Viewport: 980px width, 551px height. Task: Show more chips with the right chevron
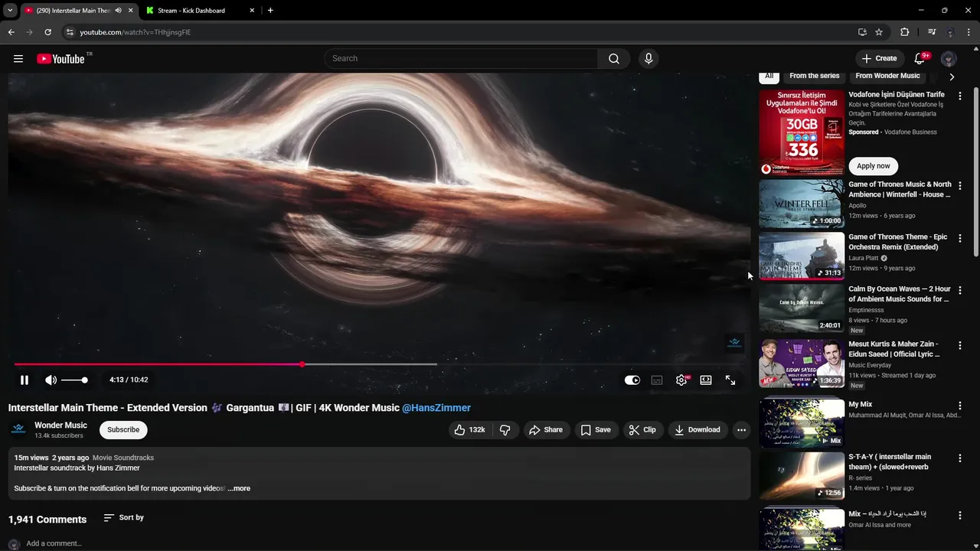point(952,77)
